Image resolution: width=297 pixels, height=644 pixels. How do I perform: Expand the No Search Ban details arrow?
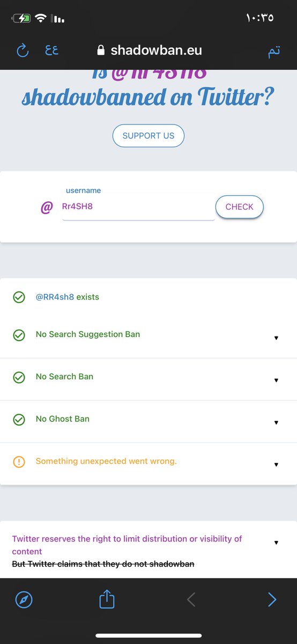[276, 380]
